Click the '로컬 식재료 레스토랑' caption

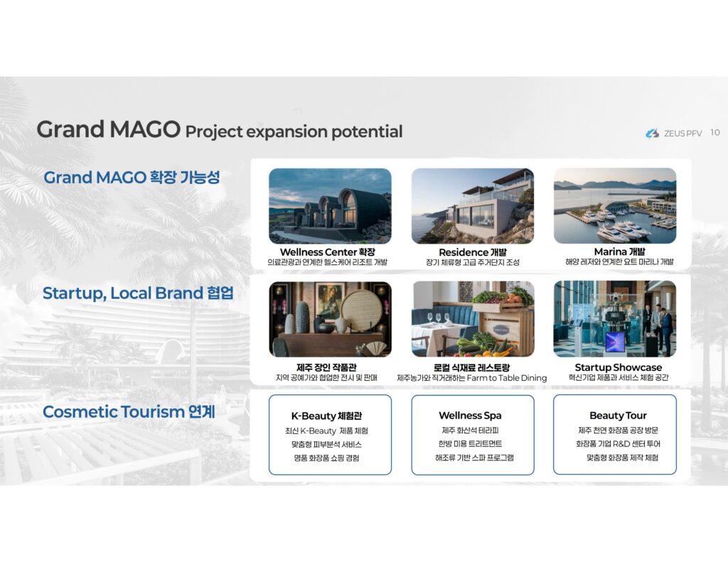tap(472, 367)
